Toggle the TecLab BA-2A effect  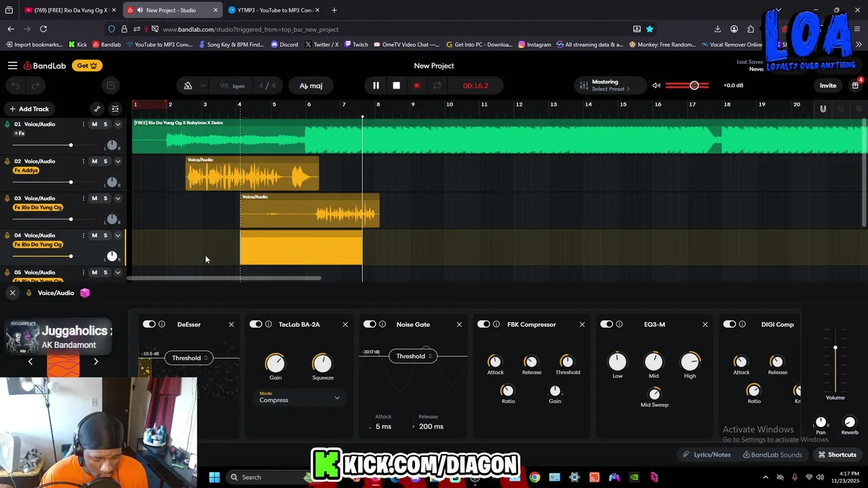click(256, 324)
